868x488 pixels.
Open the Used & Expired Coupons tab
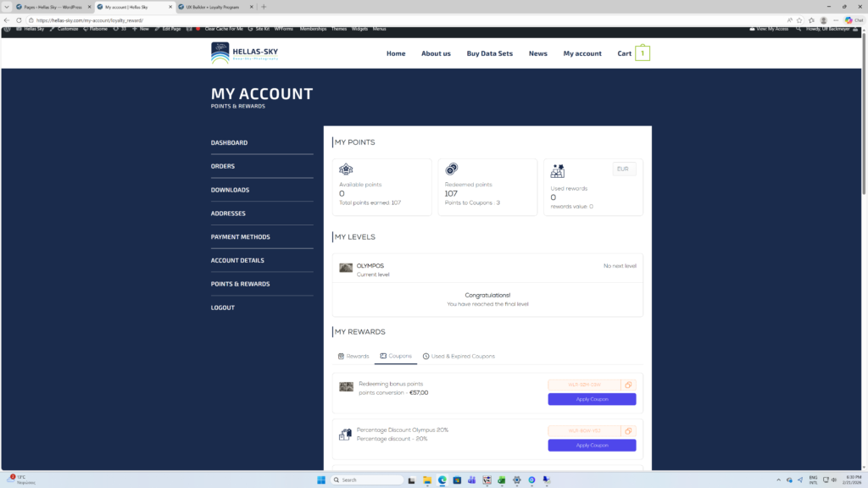(459, 356)
